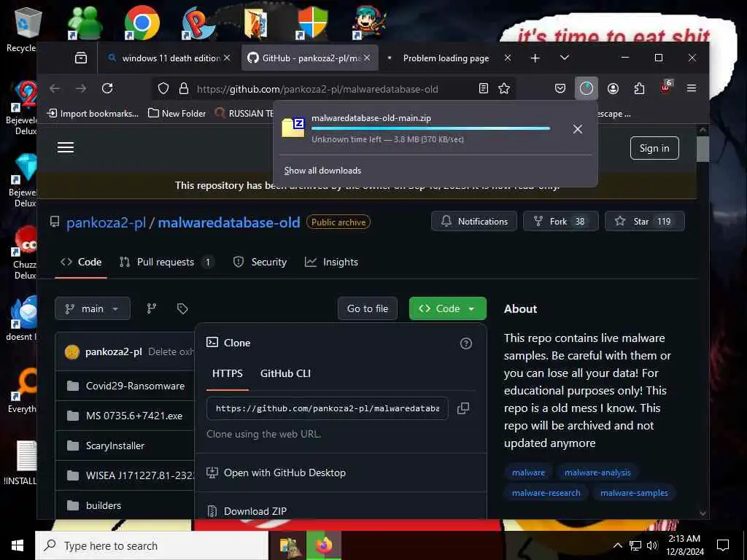
Task: Reload the current GitHub page
Action: (x=107, y=88)
